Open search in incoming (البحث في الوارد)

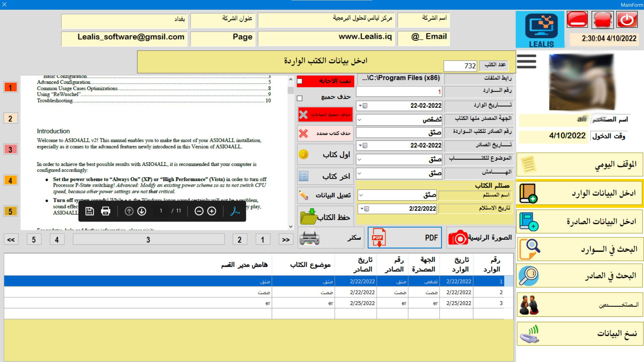pos(580,249)
